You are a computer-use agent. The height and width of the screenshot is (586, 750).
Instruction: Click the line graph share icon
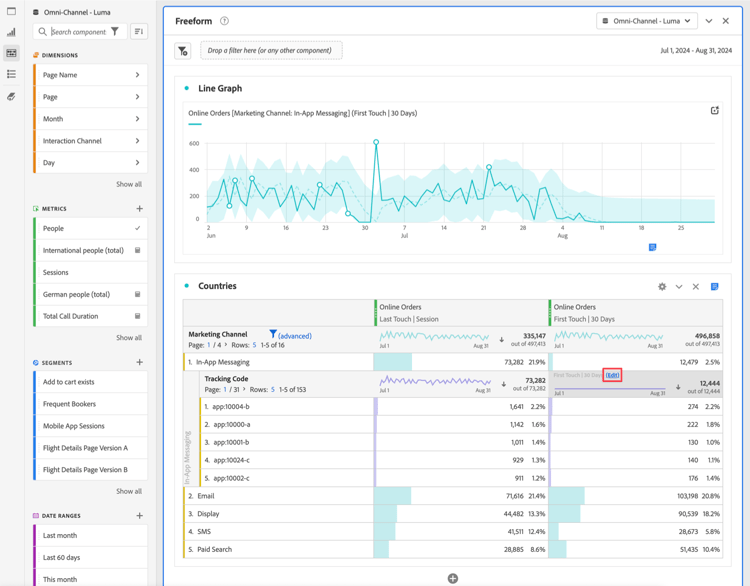click(x=715, y=111)
